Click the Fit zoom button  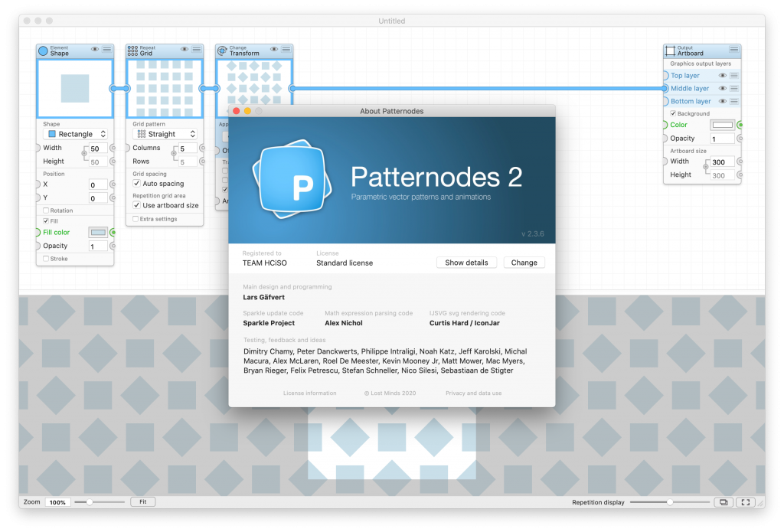(x=143, y=502)
